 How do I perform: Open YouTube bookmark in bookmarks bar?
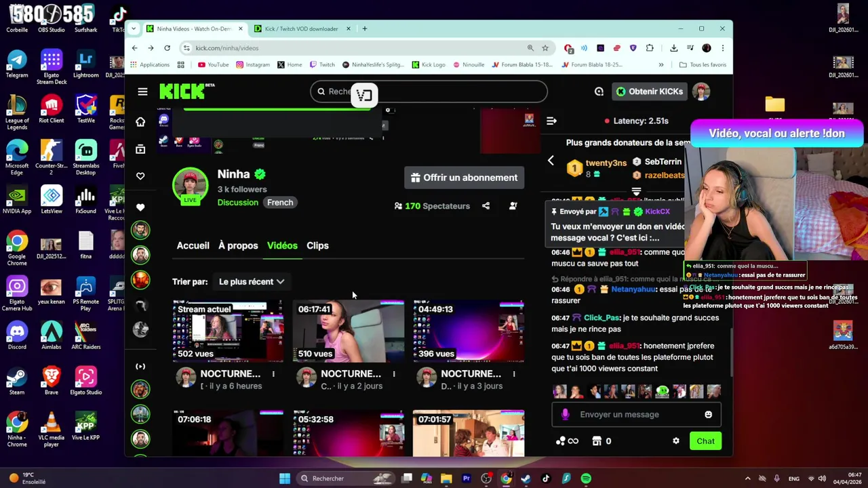pyautogui.click(x=213, y=65)
